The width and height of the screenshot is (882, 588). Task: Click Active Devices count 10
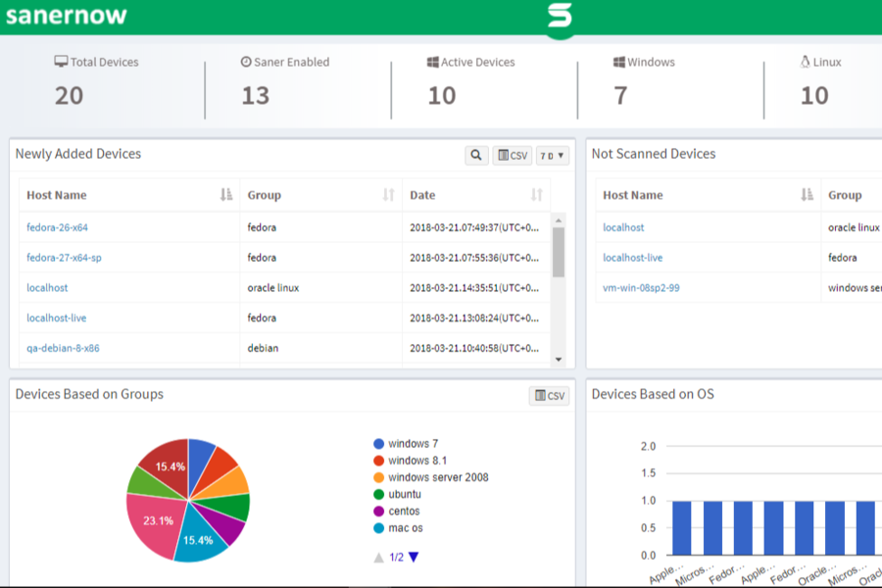442,96
